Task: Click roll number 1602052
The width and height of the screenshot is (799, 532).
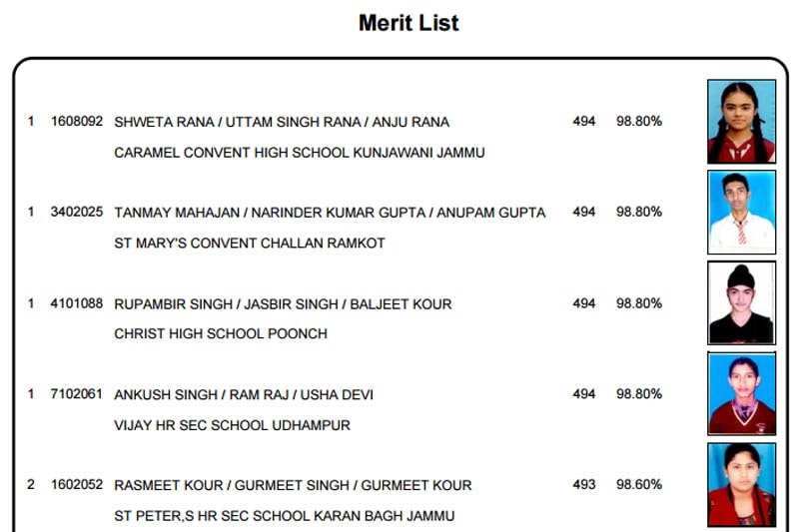Action: tap(77, 485)
